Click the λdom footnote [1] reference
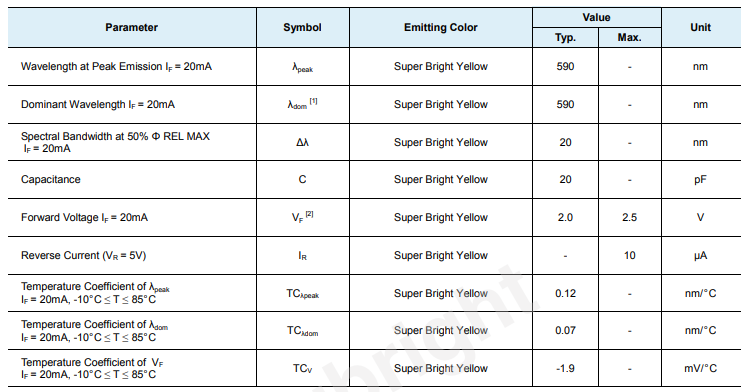752x392 pixels. pos(313,101)
